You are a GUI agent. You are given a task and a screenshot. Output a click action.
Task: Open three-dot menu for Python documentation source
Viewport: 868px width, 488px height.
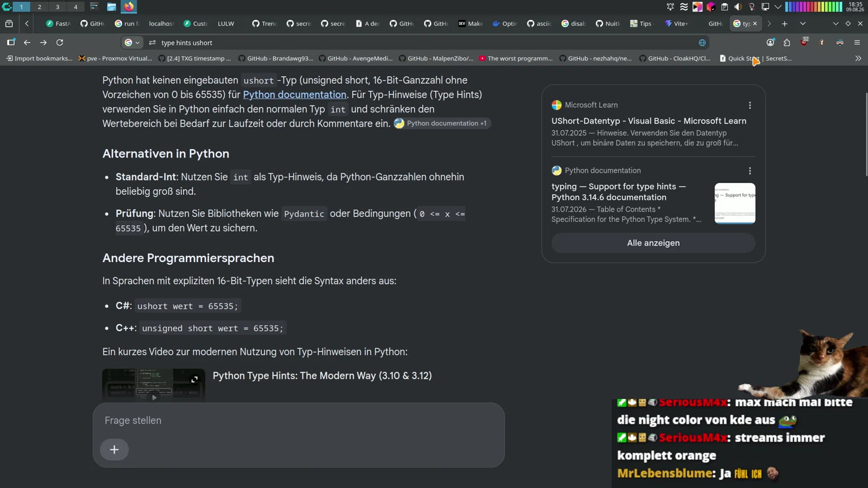[x=750, y=171]
